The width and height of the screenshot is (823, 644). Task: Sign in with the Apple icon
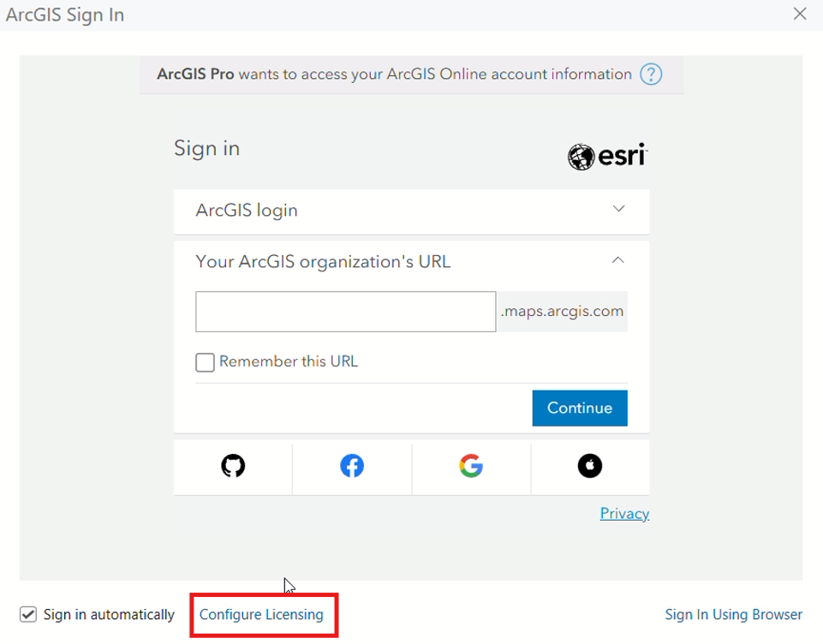[x=589, y=466]
